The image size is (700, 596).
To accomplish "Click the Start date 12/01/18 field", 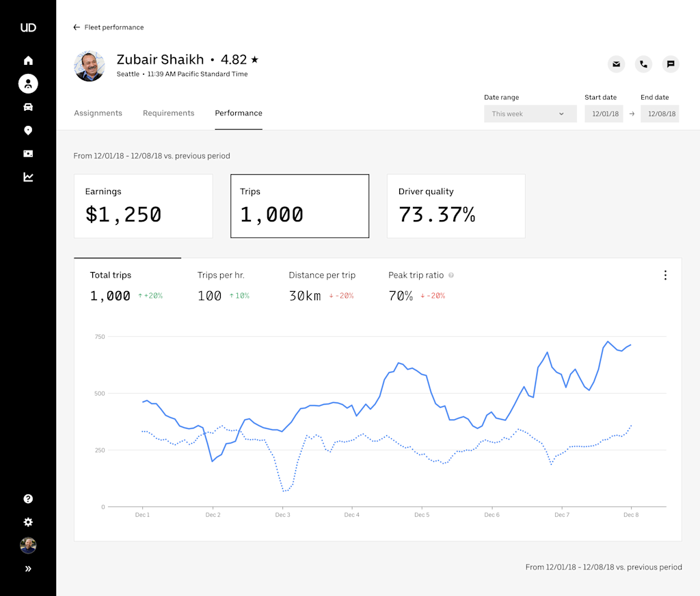I will tap(604, 113).
